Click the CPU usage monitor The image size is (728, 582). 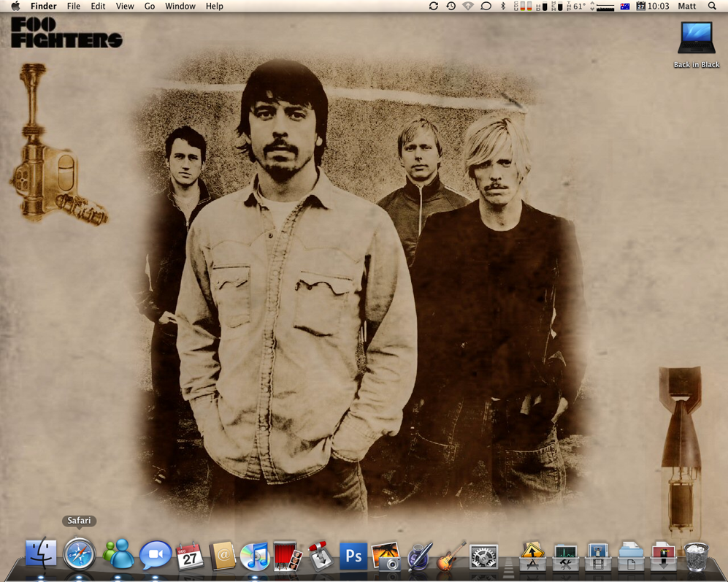click(523, 6)
